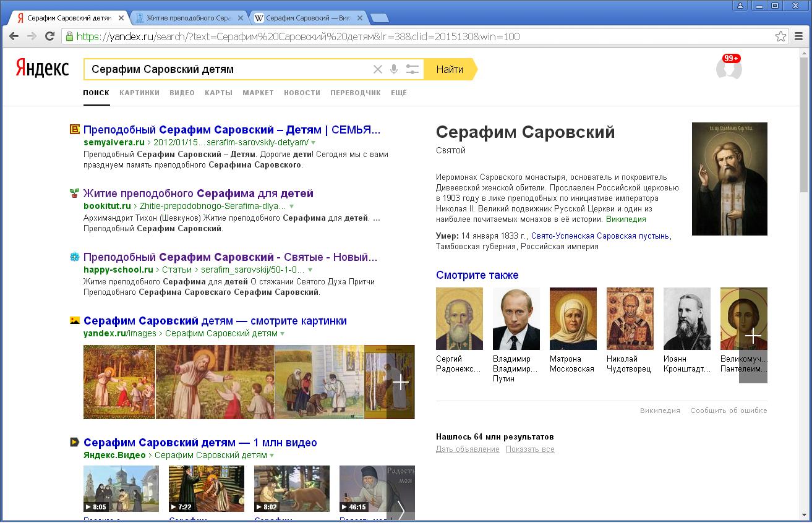Open the Новости search section
The width and height of the screenshot is (812, 523).
point(302,93)
